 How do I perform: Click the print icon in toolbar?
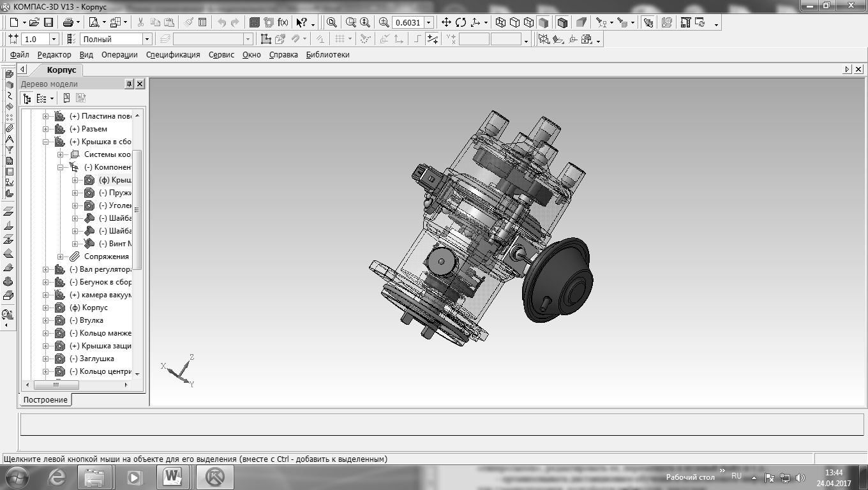(68, 22)
